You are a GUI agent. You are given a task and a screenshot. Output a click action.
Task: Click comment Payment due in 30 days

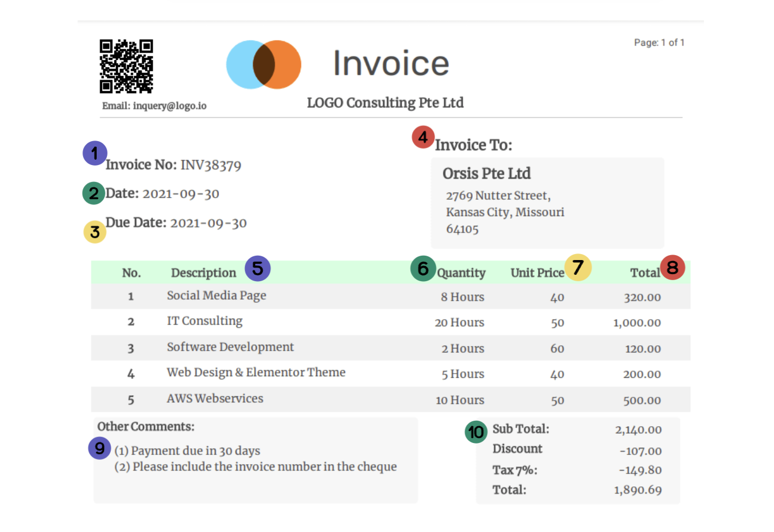point(187,451)
